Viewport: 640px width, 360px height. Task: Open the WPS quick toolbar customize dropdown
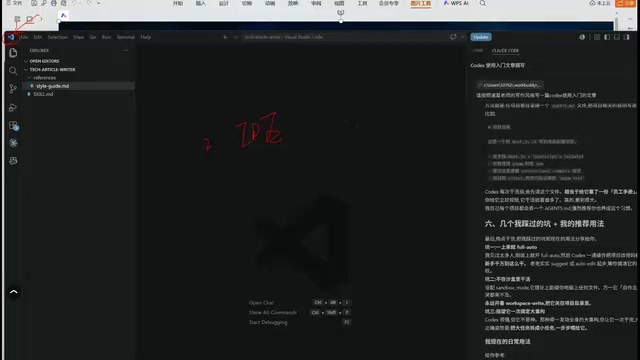coord(99,3)
